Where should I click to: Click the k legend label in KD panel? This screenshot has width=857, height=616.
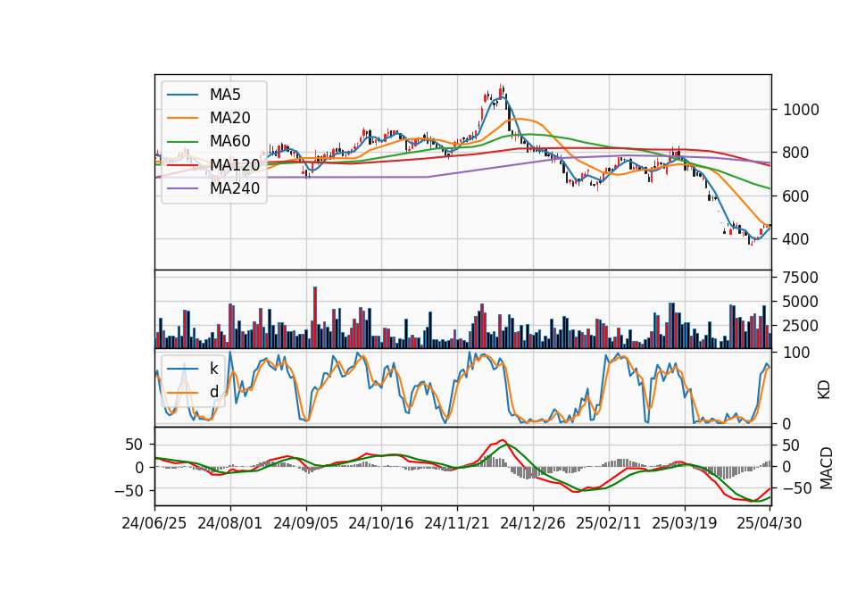point(213,368)
